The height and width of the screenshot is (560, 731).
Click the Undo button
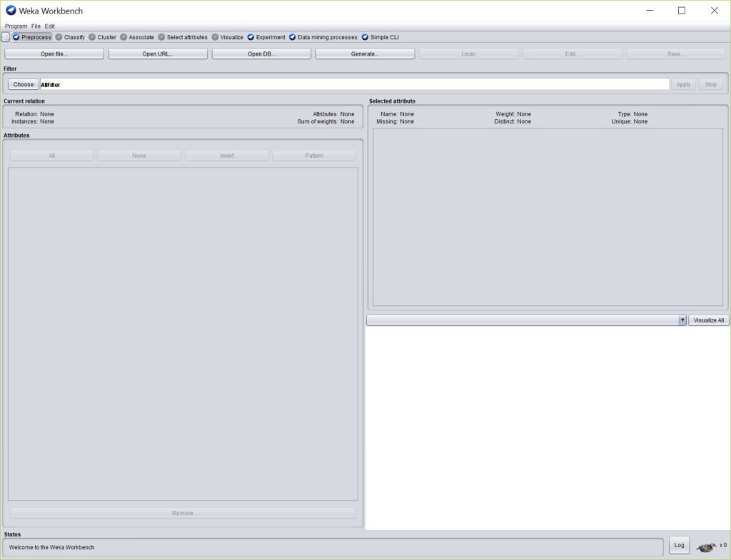[468, 54]
